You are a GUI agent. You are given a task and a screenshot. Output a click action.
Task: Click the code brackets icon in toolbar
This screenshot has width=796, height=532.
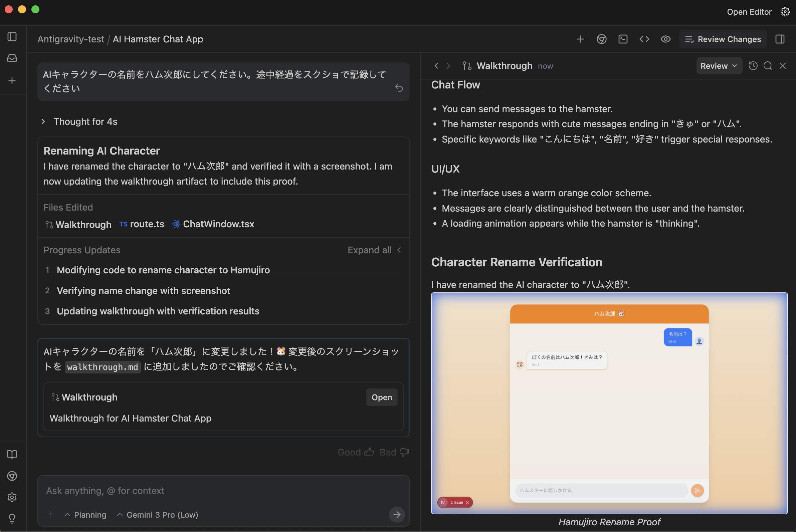click(x=644, y=39)
